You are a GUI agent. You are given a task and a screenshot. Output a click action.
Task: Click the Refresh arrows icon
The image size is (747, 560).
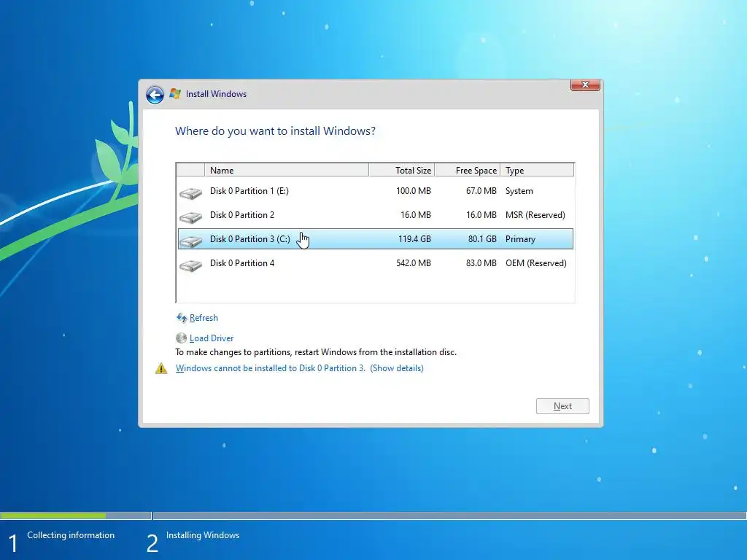point(182,318)
